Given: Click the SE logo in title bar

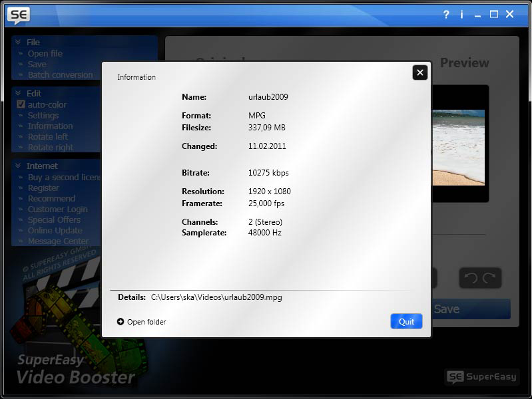Looking at the screenshot, I should [17, 14].
